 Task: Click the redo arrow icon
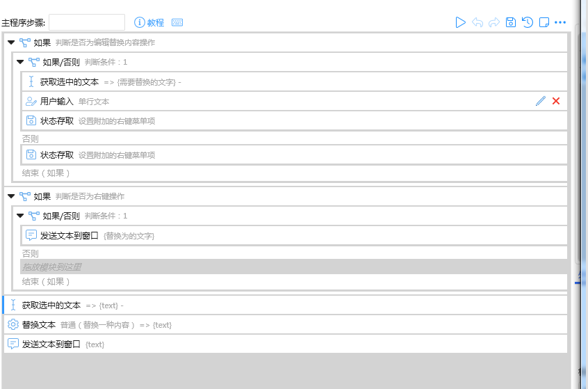[494, 22]
